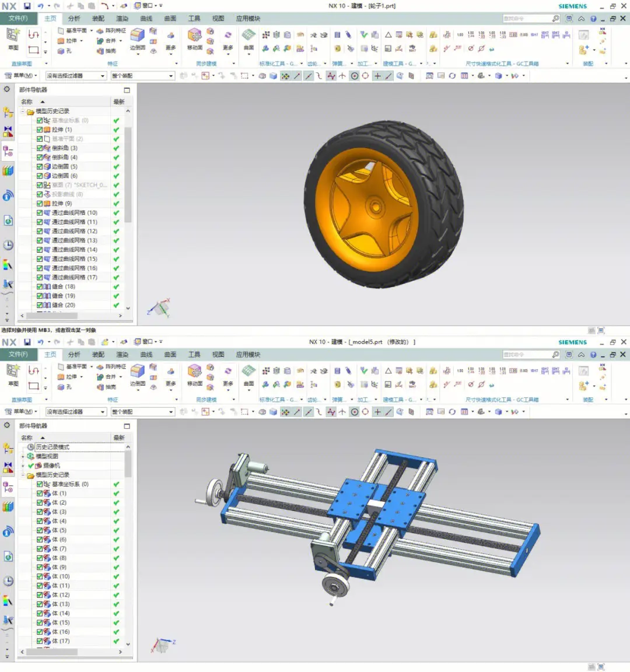Click 移动面 Move Face in 轮子1.prt ribbon
Image resolution: width=630 pixels, height=672 pixels.
click(x=195, y=39)
